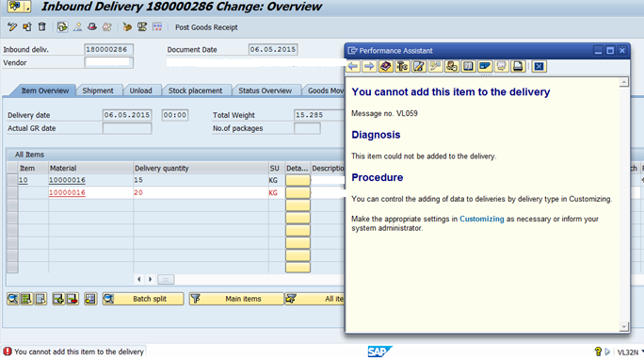
Task: Click the delete item minus icon
Action: [x=72, y=299]
